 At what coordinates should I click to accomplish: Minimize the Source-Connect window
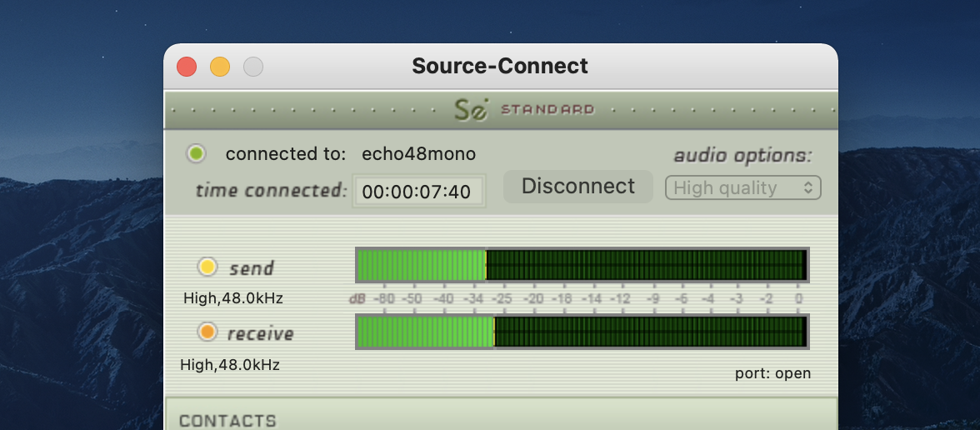pyautogui.click(x=220, y=67)
